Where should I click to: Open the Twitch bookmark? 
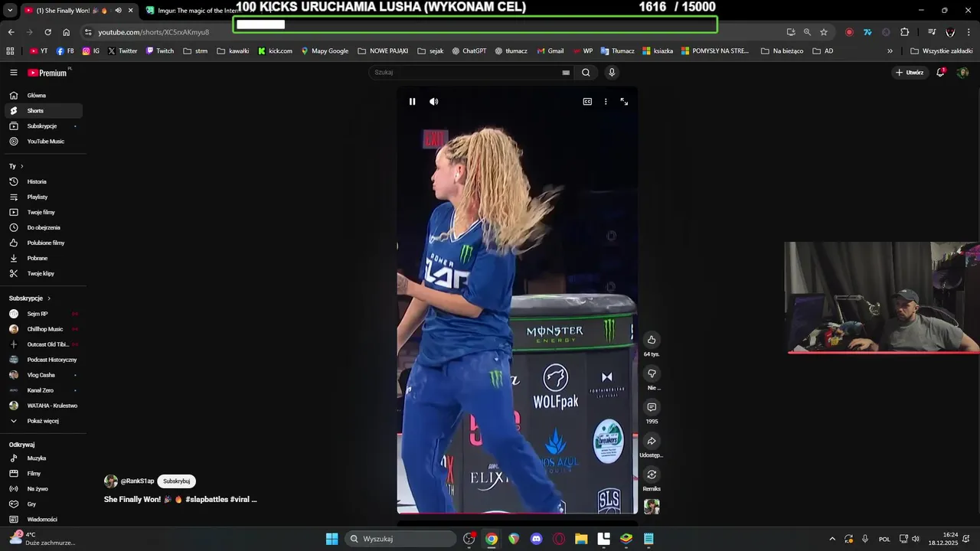point(160,51)
